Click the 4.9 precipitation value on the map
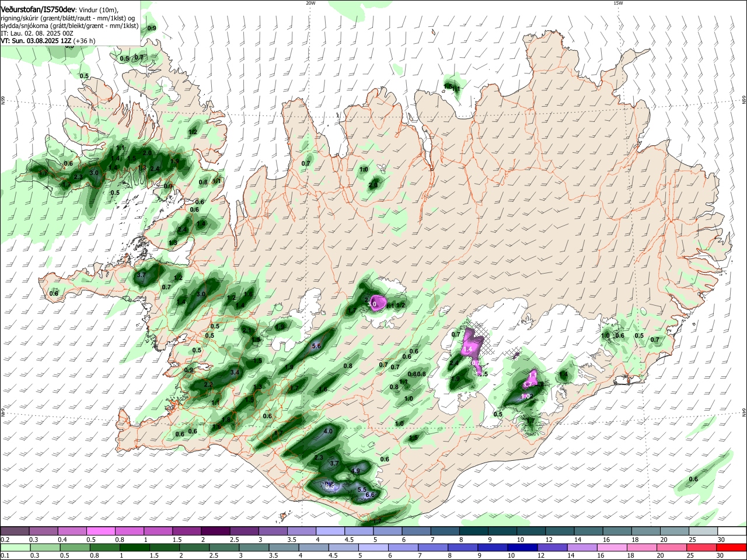747x560 pixels. pyautogui.click(x=355, y=471)
